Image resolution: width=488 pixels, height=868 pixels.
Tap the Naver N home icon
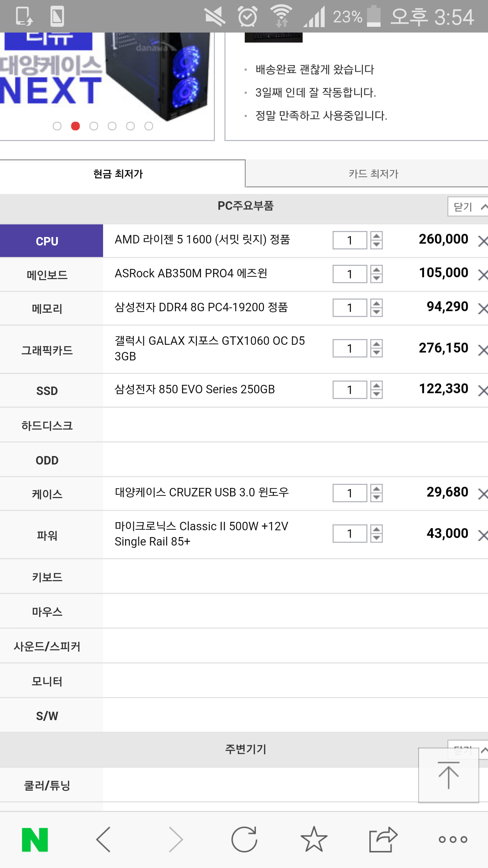click(35, 840)
